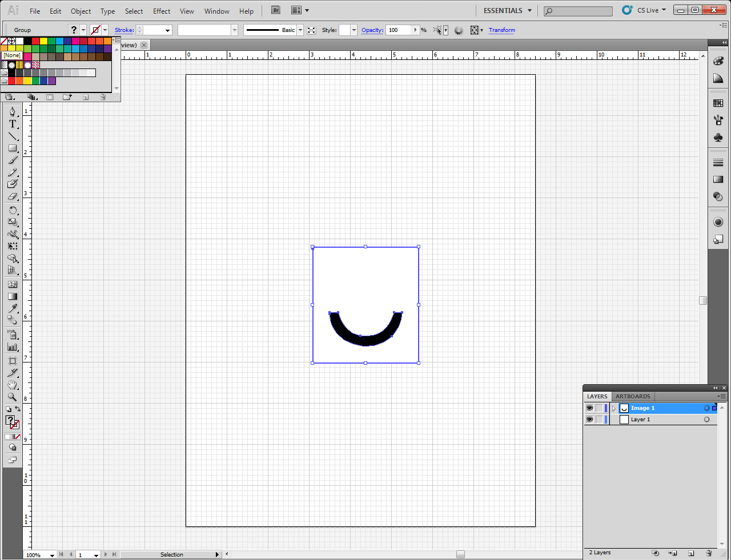Image resolution: width=731 pixels, height=560 pixels.
Task: Open the zoom level dropdown at 100%
Action: pos(52,555)
